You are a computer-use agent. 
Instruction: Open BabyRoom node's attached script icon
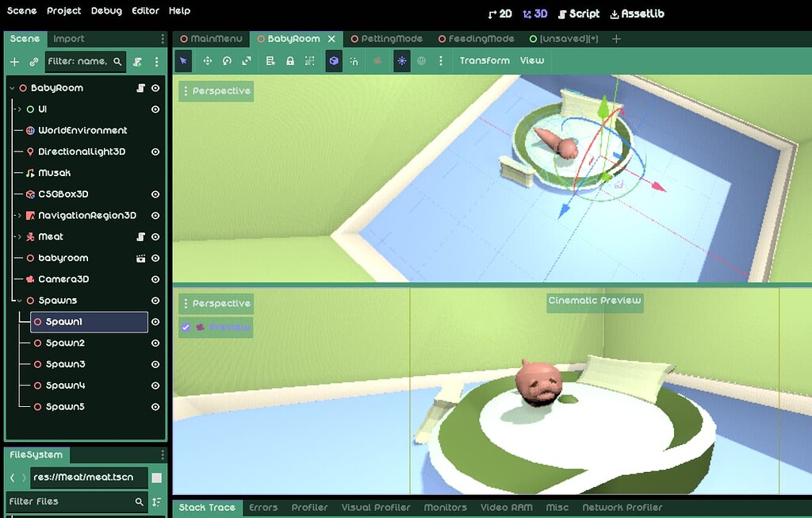pyautogui.click(x=140, y=88)
